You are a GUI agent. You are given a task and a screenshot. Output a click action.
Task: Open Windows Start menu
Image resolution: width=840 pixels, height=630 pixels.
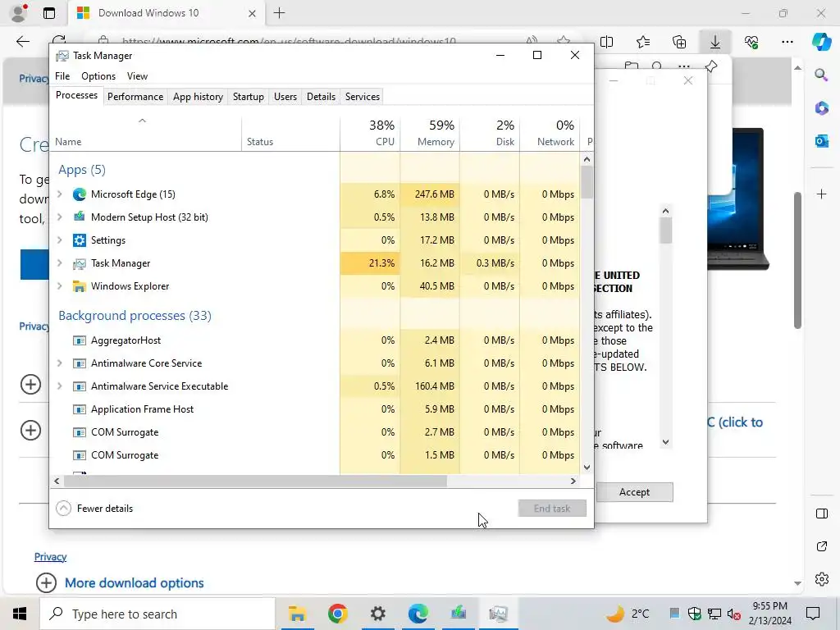(20, 614)
